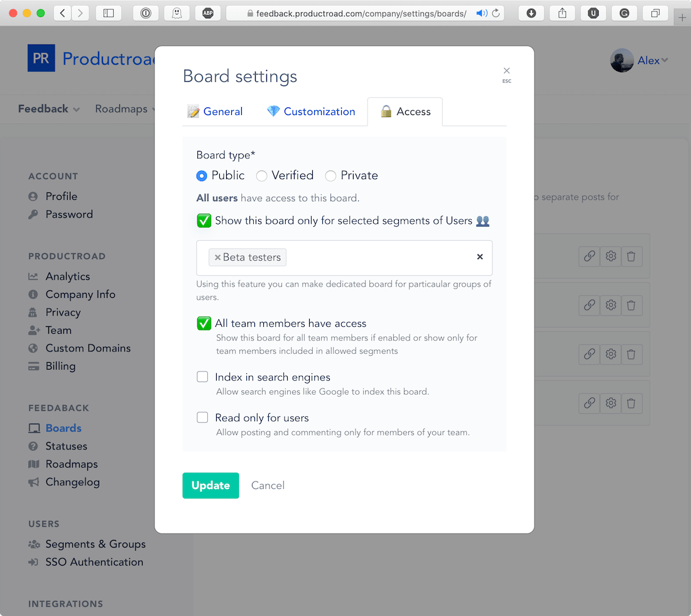Remove the Beta testers tag
The height and width of the screenshot is (616, 691).
pos(217,258)
